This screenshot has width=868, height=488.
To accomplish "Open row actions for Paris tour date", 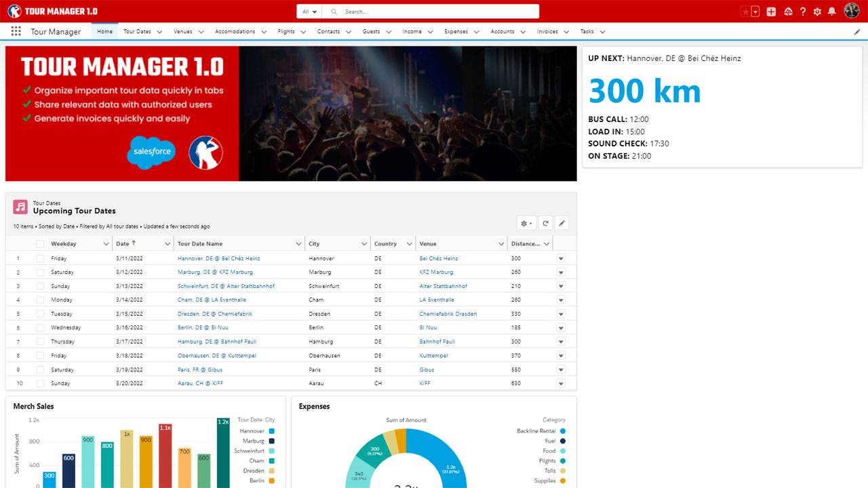I will point(561,369).
